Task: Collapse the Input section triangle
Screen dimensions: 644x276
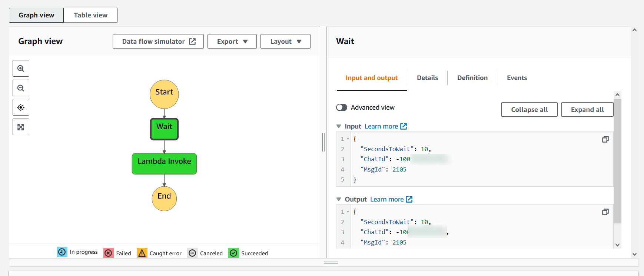Action: (x=339, y=126)
